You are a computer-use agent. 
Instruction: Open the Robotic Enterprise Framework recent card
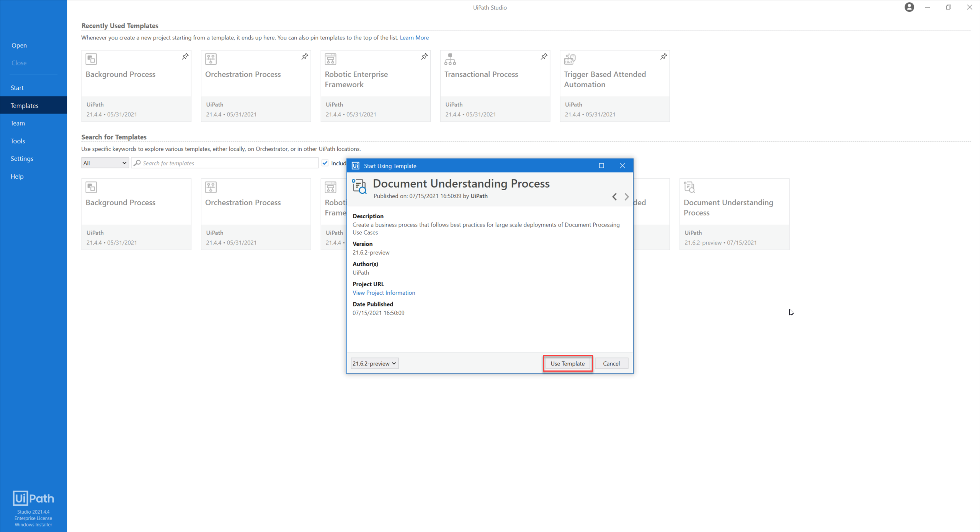pos(375,86)
